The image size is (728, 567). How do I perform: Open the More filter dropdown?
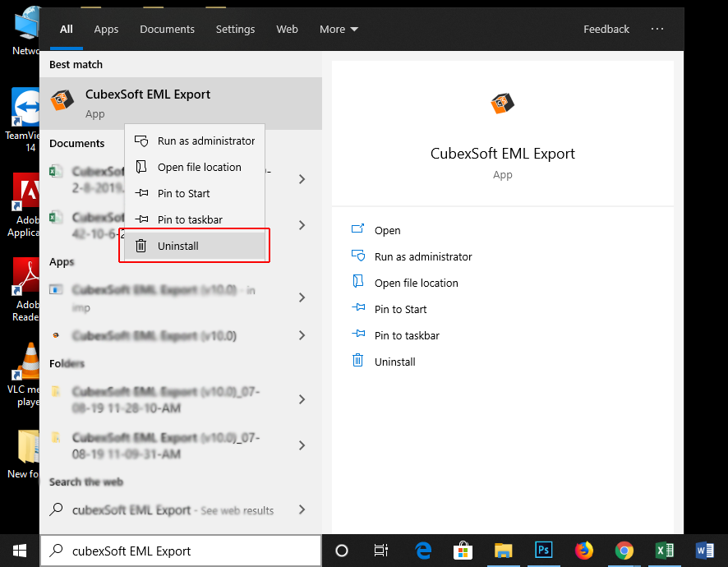click(x=339, y=30)
